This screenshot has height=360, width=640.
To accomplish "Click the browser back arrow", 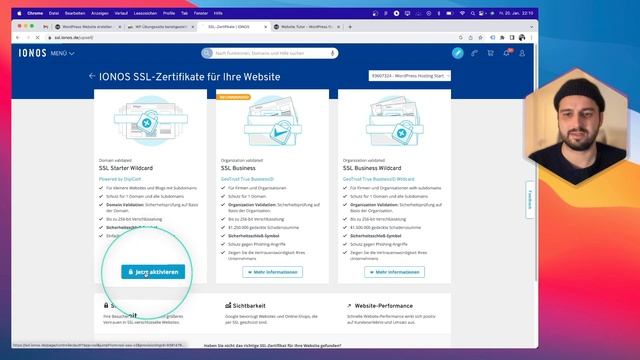I will [18, 38].
